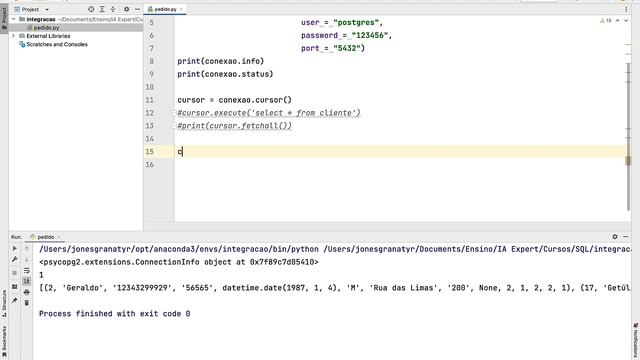
Task: Click the stop process square icon
Action: [15, 273]
